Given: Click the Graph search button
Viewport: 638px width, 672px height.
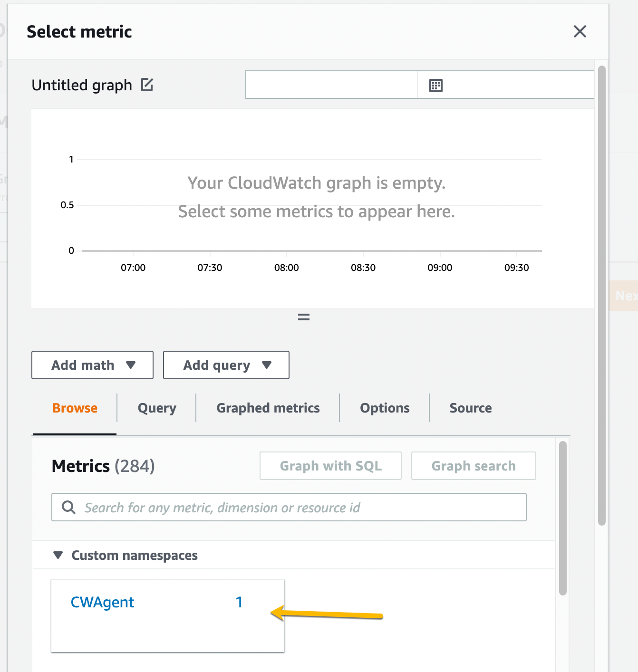Looking at the screenshot, I should tap(473, 466).
